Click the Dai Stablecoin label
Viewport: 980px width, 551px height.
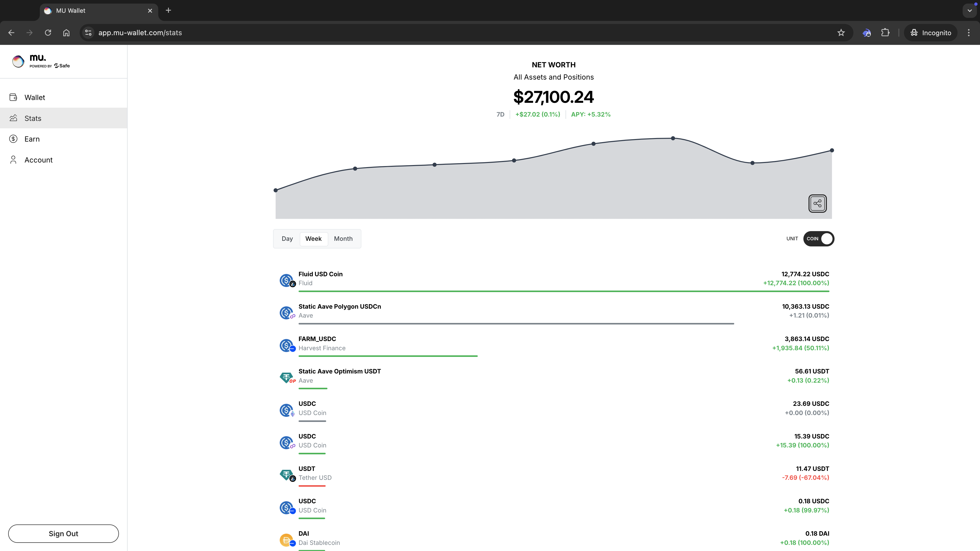(319, 543)
